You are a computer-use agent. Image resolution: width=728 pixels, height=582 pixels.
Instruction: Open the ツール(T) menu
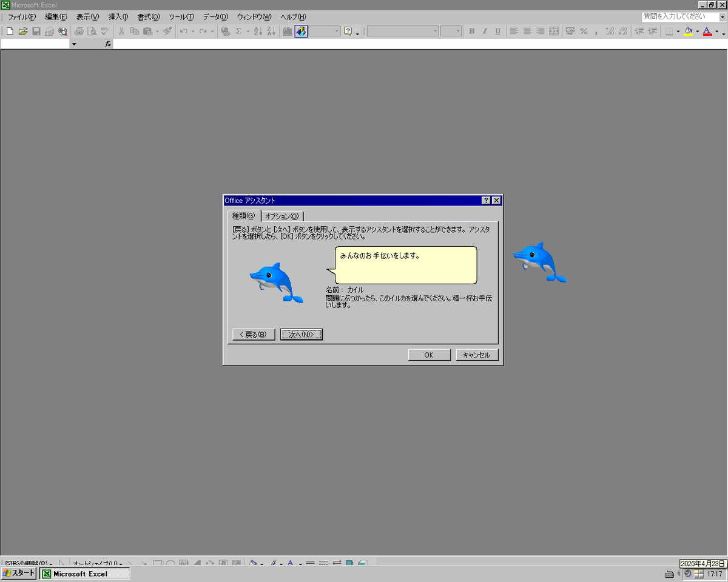click(x=181, y=16)
